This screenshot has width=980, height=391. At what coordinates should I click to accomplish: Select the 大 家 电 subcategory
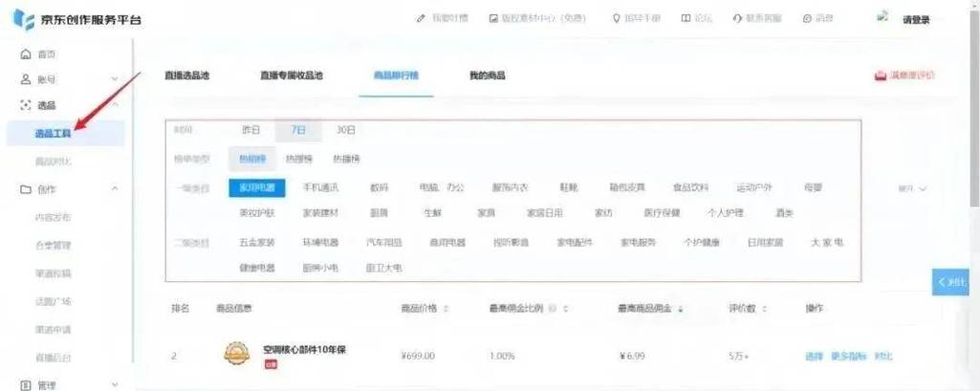point(827,243)
